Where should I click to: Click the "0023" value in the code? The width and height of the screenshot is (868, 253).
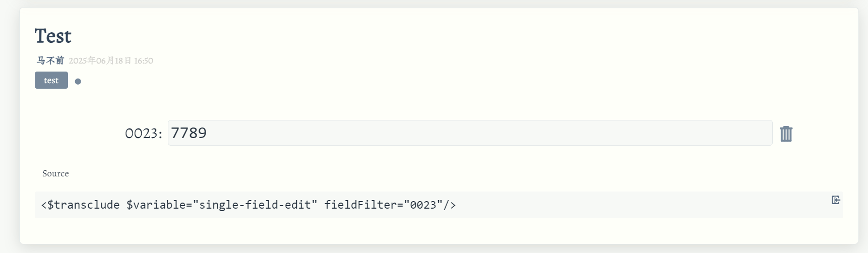coord(423,205)
